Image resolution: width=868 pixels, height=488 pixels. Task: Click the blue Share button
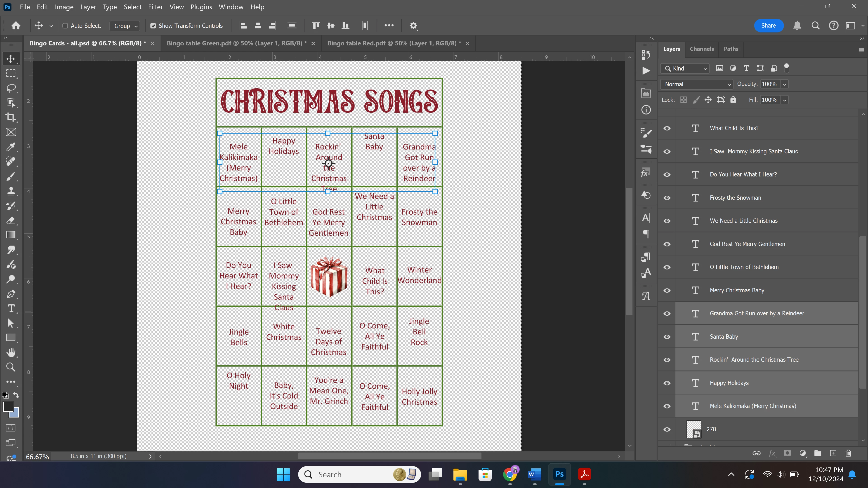tap(768, 26)
